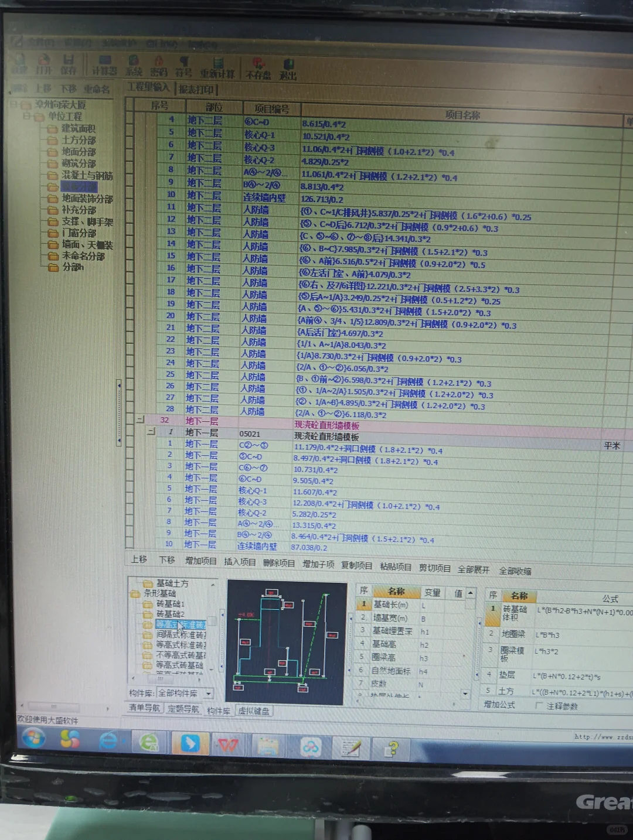Click the 砖基础1 folder icon

148,603
